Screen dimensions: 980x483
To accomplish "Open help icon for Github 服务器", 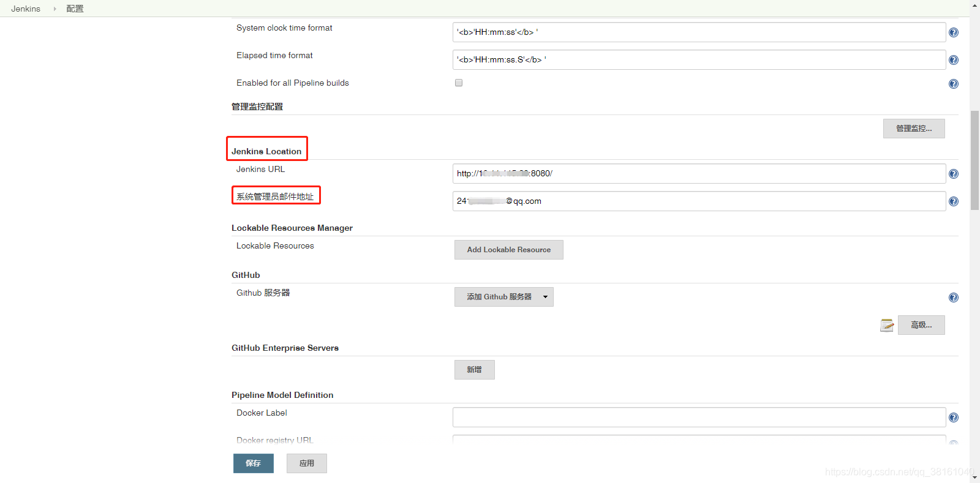I will click(x=954, y=298).
